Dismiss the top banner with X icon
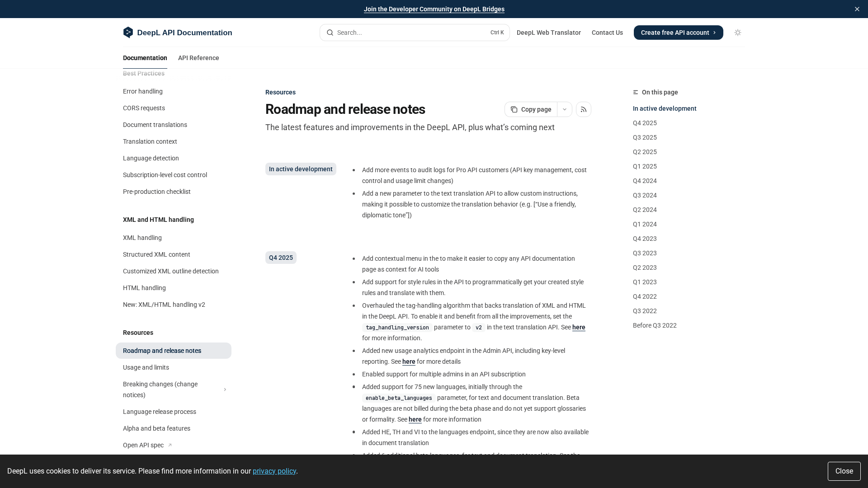This screenshot has height=488, width=868. tap(857, 9)
